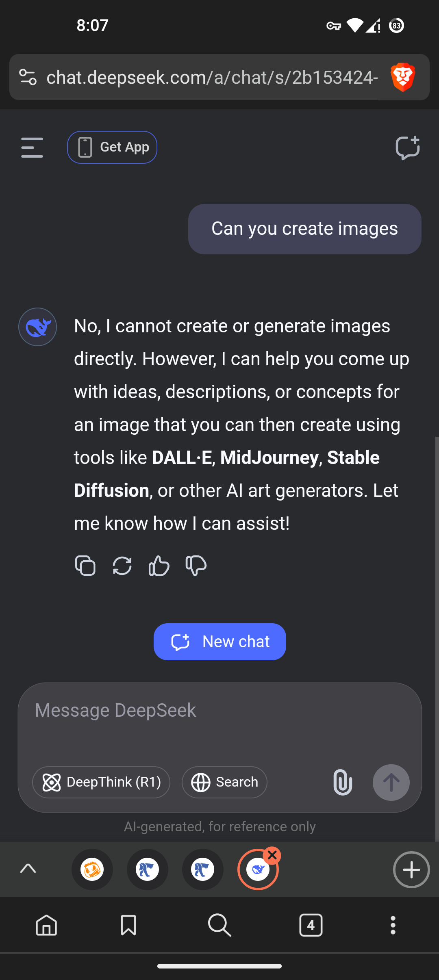This screenshot has width=439, height=980.
Task: Enable the DeepThink (R1) mode
Action: [101, 782]
